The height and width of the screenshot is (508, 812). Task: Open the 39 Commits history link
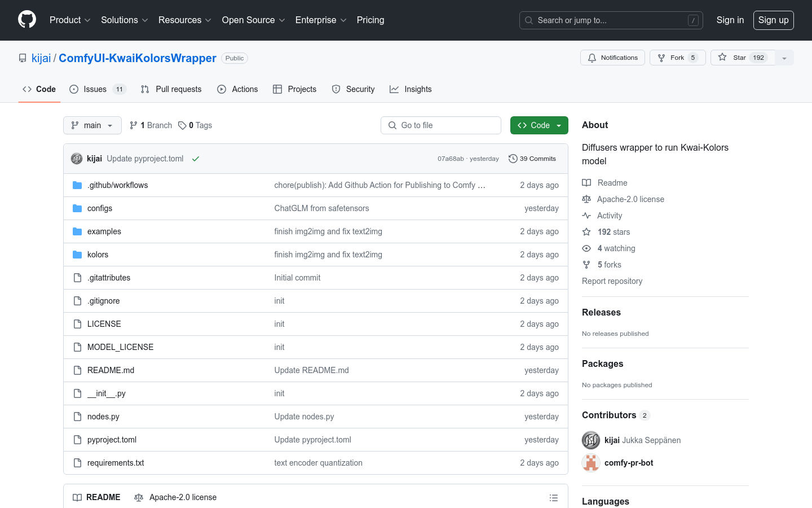pyautogui.click(x=532, y=159)
